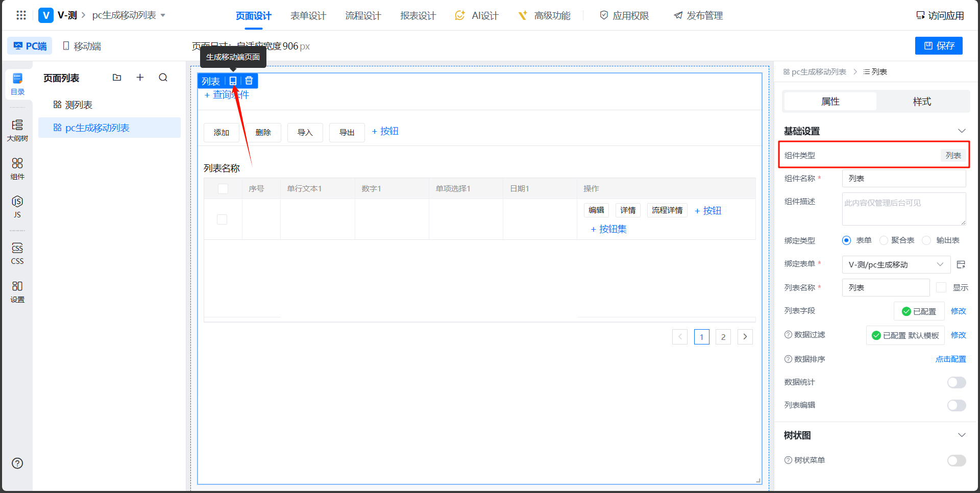Click the generate mobile page icon
The width and height of the screenshot is (980, 493).
click(x=233, y=81)
